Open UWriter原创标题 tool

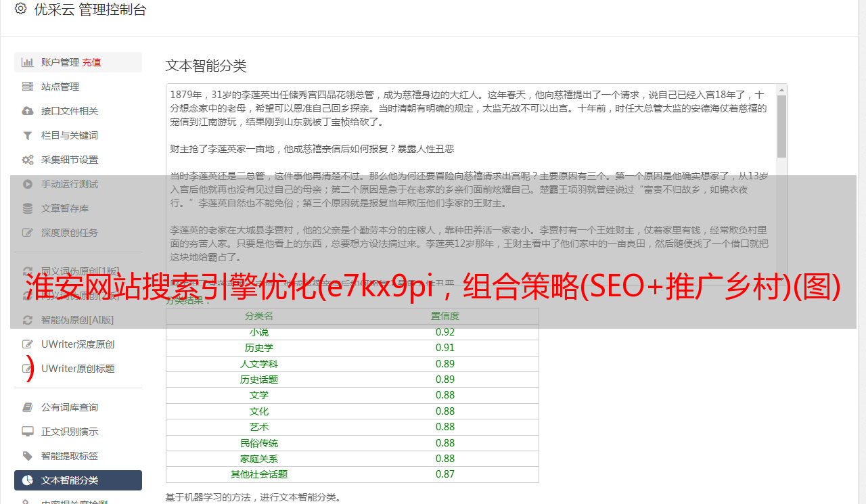pos(78,369)
